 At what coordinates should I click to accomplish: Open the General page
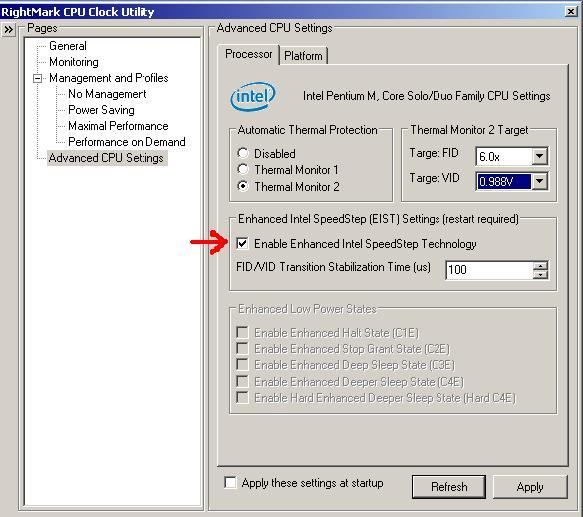[68, 46]
